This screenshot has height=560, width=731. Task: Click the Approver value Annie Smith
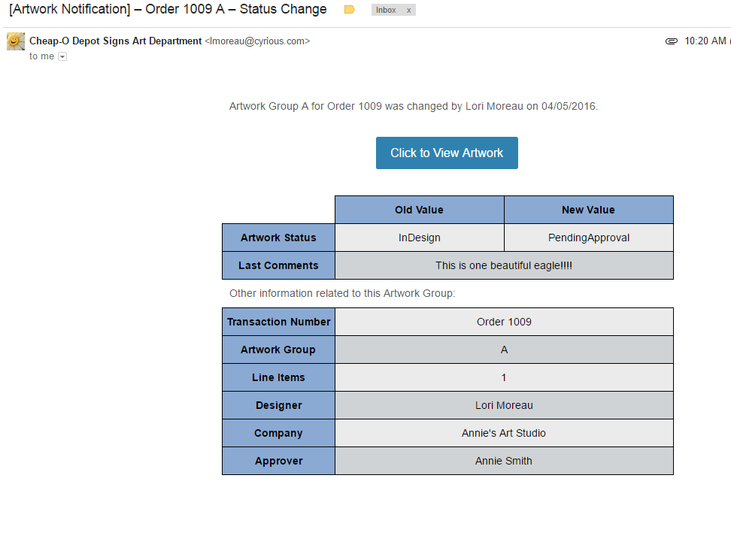click(504, 461)
